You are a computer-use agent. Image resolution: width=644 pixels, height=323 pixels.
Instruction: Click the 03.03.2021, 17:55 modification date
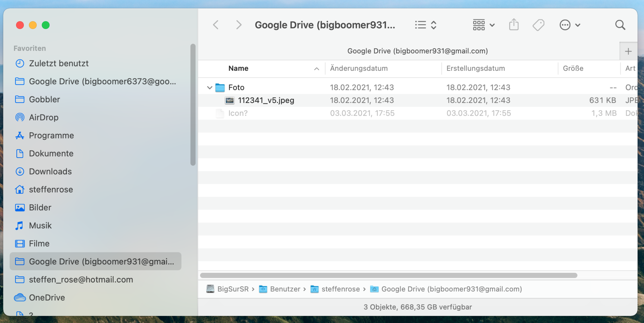pyautogui.click(x=362, y=113)
